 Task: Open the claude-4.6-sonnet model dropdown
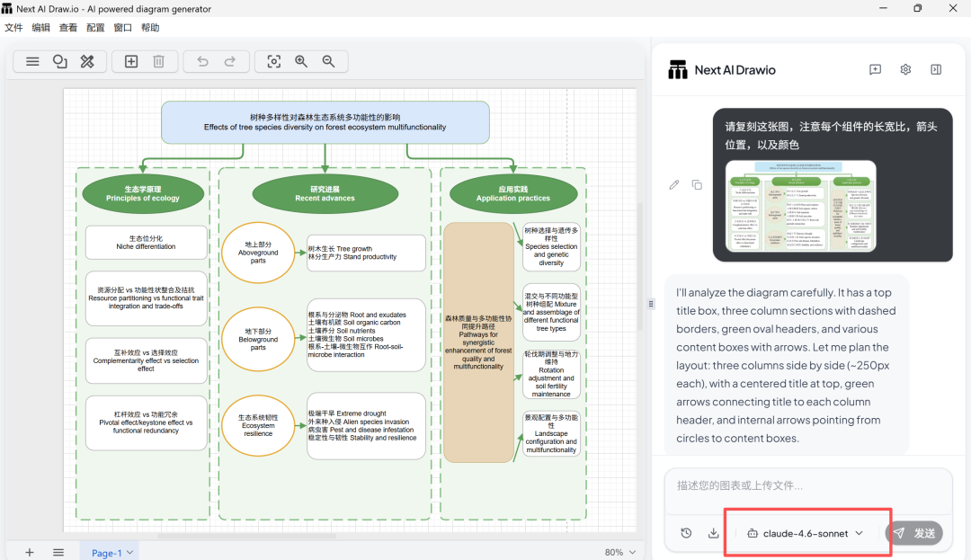click(x=805, y=533)
